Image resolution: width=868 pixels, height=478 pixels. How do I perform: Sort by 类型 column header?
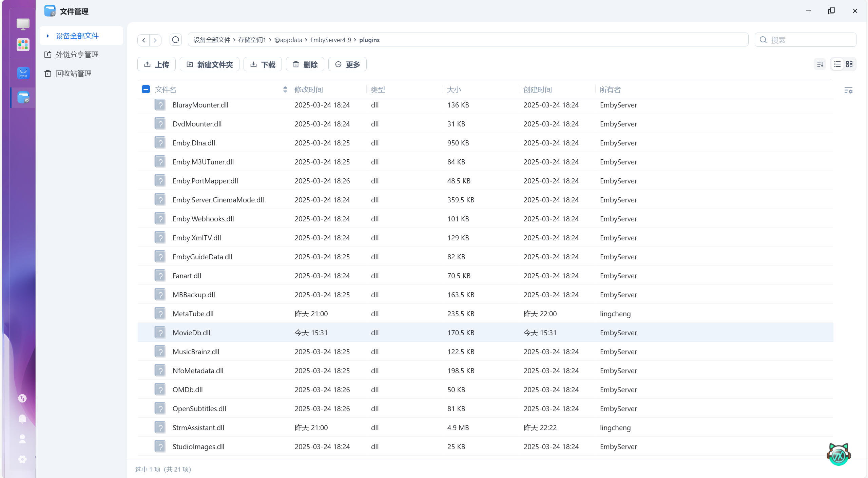coord(378,89)
